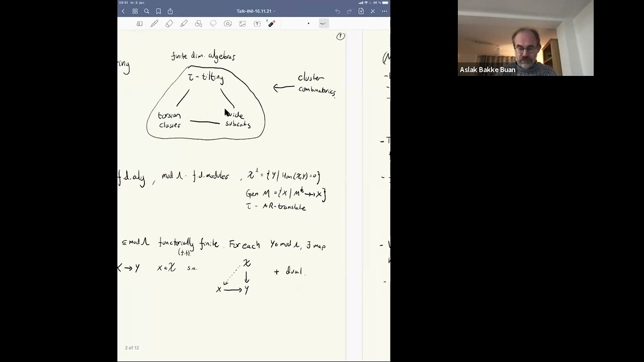The image size is (644, 362).
Task: Click Aslak Bakke Buan video thumbnail
Action: [x=525, y=38]
